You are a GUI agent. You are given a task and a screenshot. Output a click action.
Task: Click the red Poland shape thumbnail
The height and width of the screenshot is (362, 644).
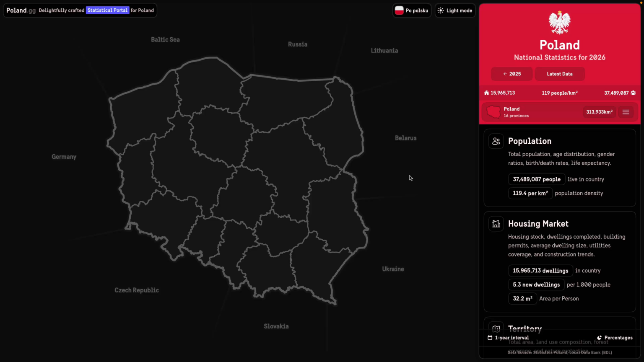pyautogui.click(x=493, y=112)
